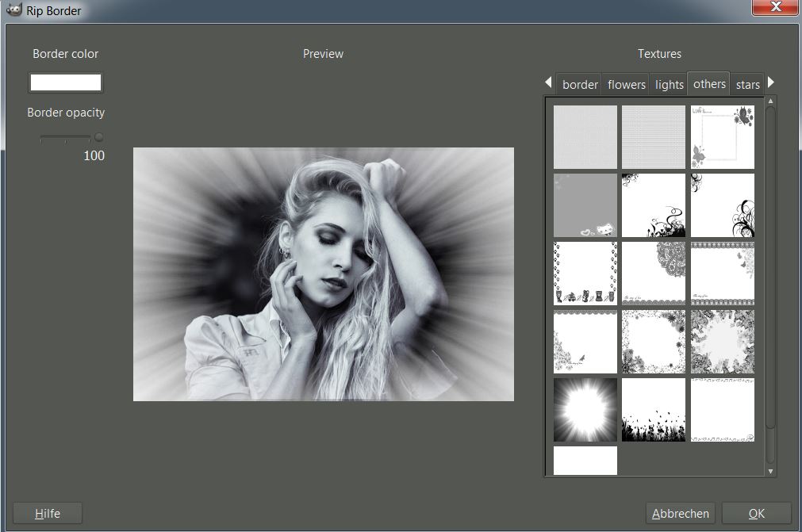Switch to the border textures tab
This screenshot has width=802, height=532.
[580, 84]
